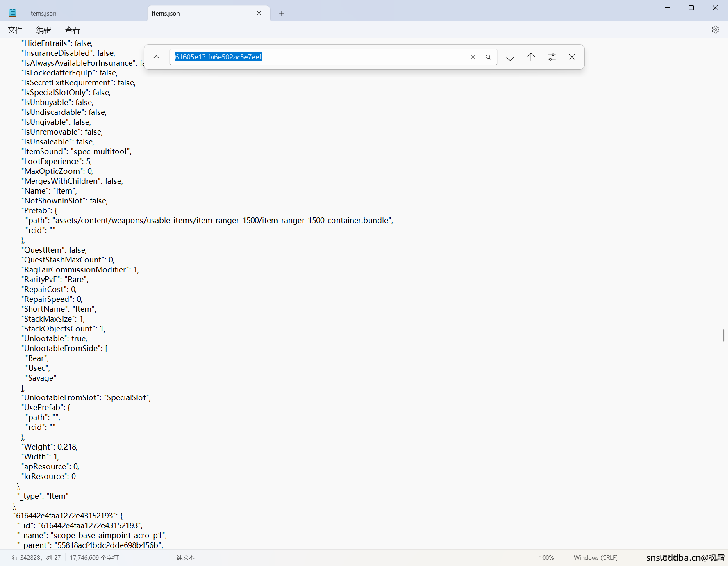Click the find text input field
Image resolution: width=728 pixels, height=566 pixels.
pyautogui.click(x=320, y=57)
